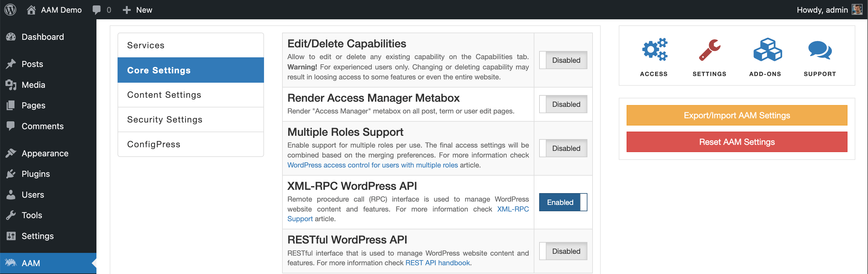Open Comments menu label
Screen dimensions: 868x274
click(42, 126)
